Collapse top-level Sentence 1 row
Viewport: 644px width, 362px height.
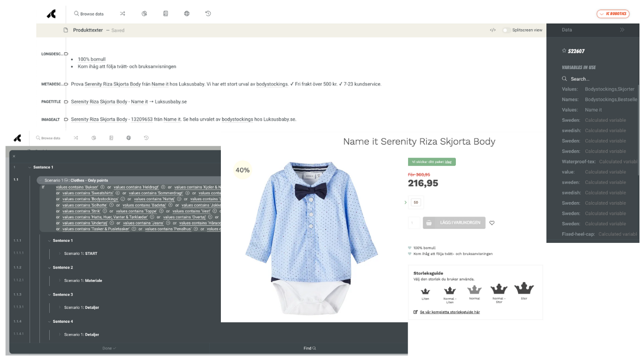(x=30, y=167)
